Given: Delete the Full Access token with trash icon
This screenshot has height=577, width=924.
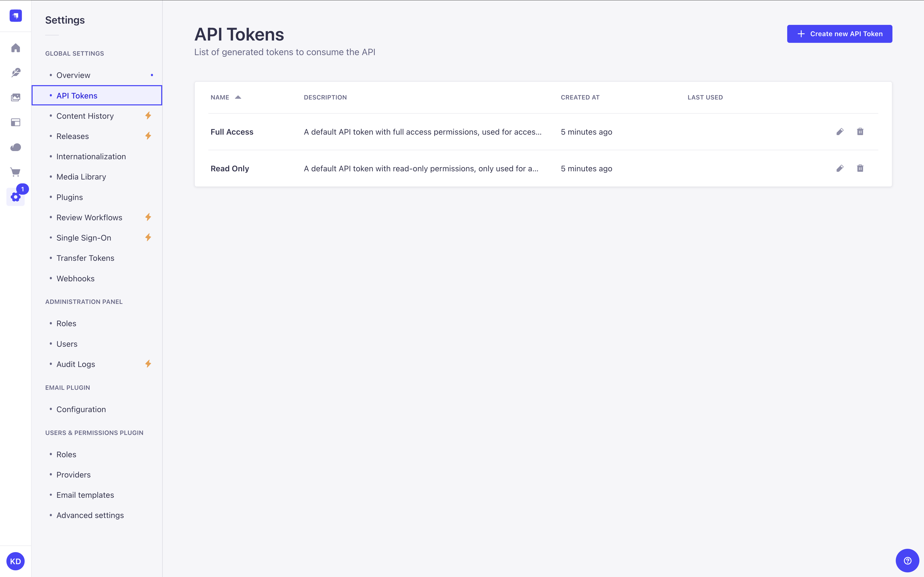Looking at the screenshot, I should (x=860, y=132).
